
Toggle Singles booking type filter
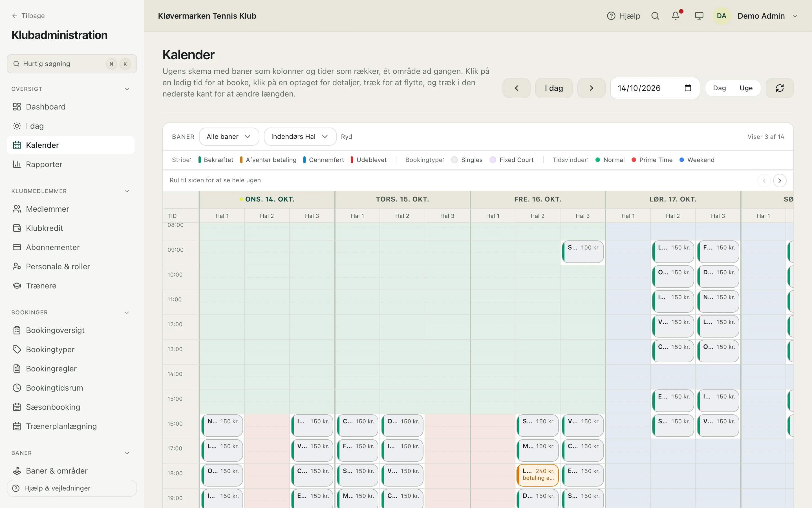[x=467, y=160]
